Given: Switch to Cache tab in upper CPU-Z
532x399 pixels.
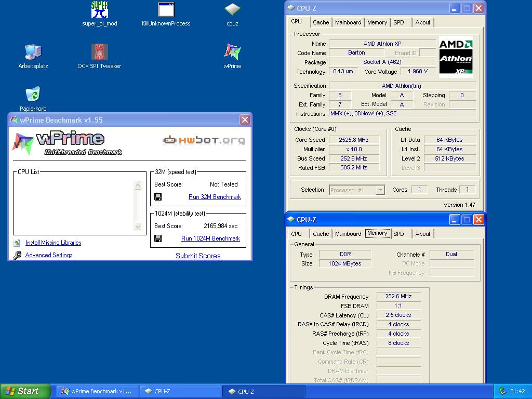Looking at the screenshot, I should coord(321,22).
